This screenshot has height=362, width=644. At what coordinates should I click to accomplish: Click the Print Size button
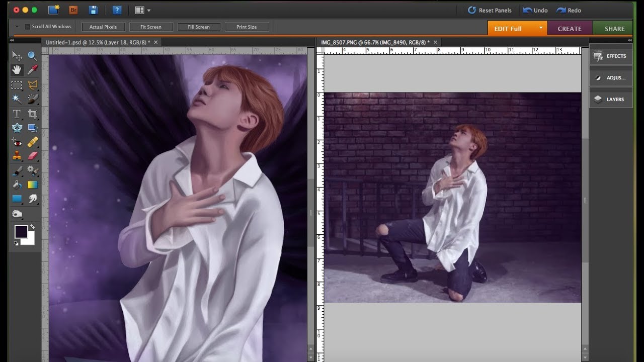click(247, 27)
